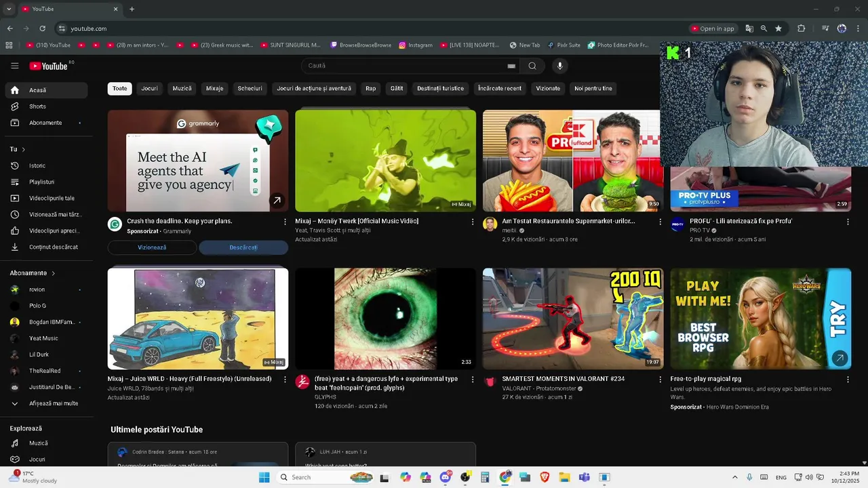Open Videoclipuri apreciate list
The image size is (868, 488).
46,230
